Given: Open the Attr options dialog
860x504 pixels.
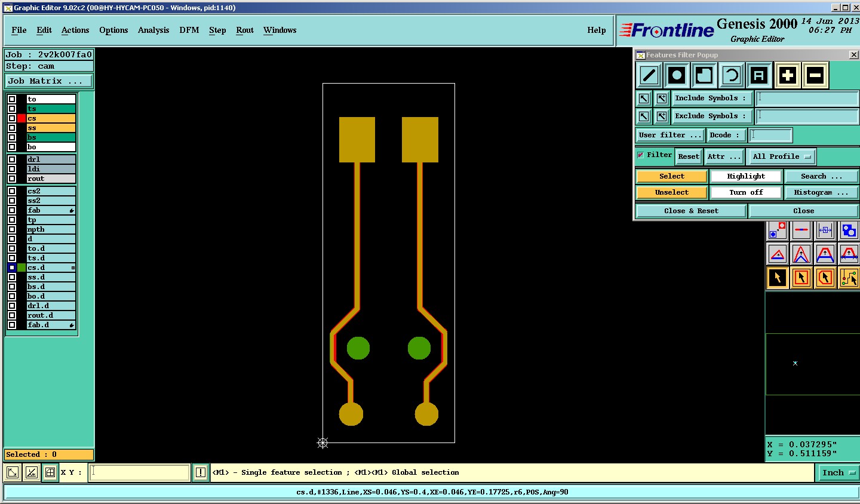Looking at the screenshot, I should pos(724,156).
